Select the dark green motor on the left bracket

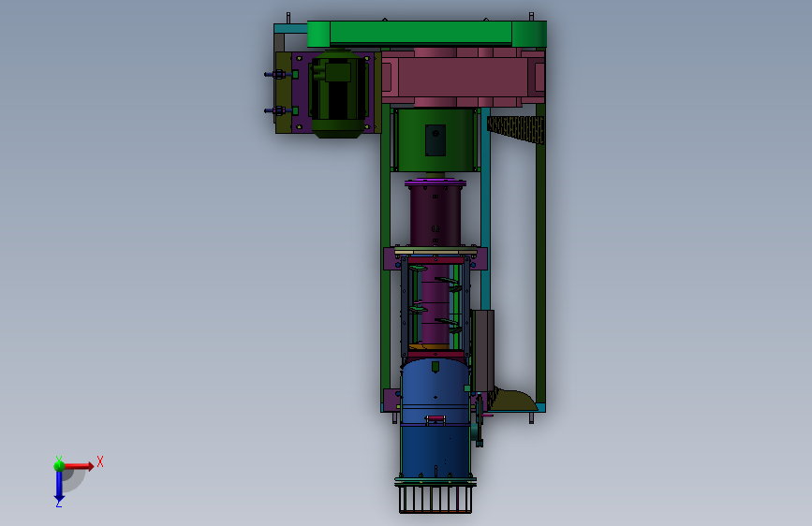click(337, 94)
